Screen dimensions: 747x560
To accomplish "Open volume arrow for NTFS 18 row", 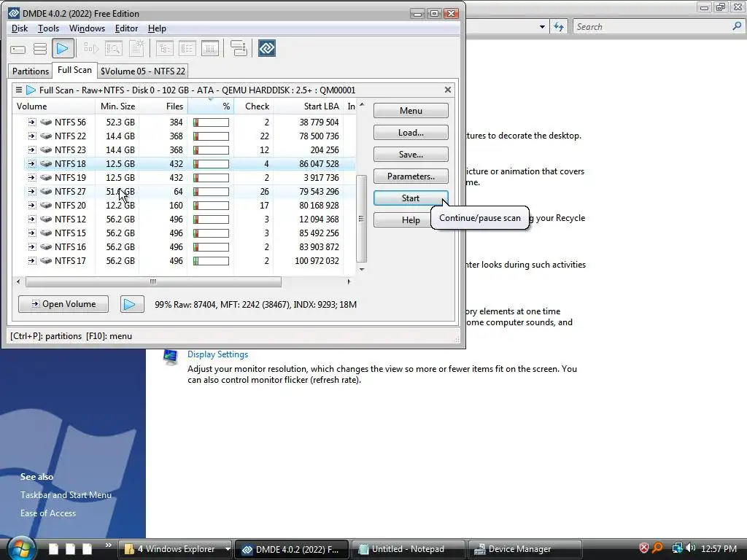I will click(x=31, y=164).
